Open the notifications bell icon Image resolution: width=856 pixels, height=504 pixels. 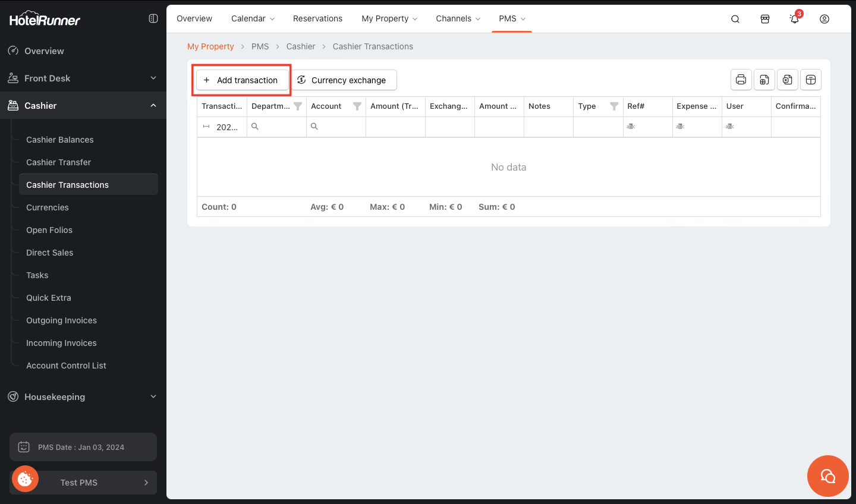pos(794,19)
